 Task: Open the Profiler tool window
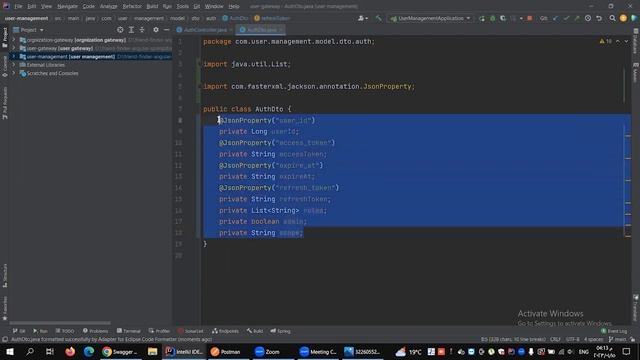(159, 331)
